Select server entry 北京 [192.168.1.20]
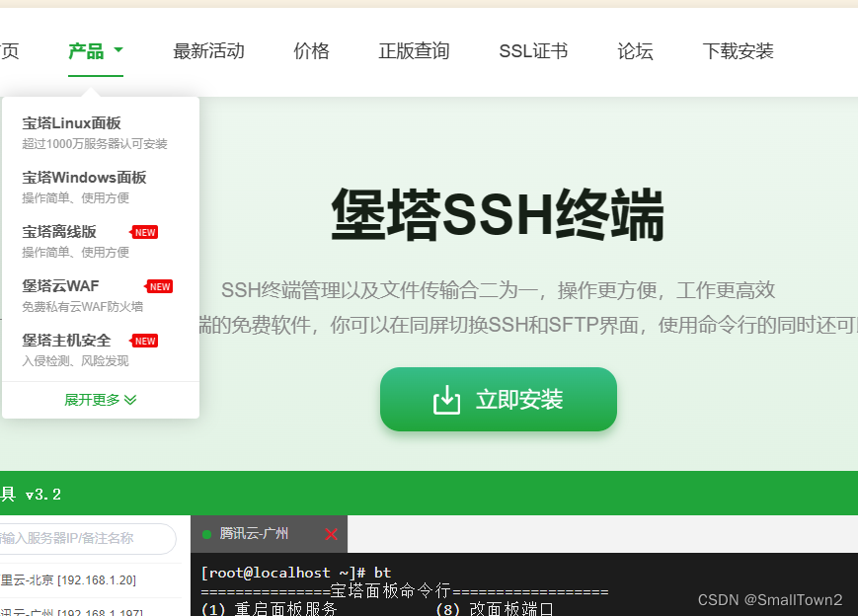The width and height of the screenshot is (858, 616). [x=68, y=579]
